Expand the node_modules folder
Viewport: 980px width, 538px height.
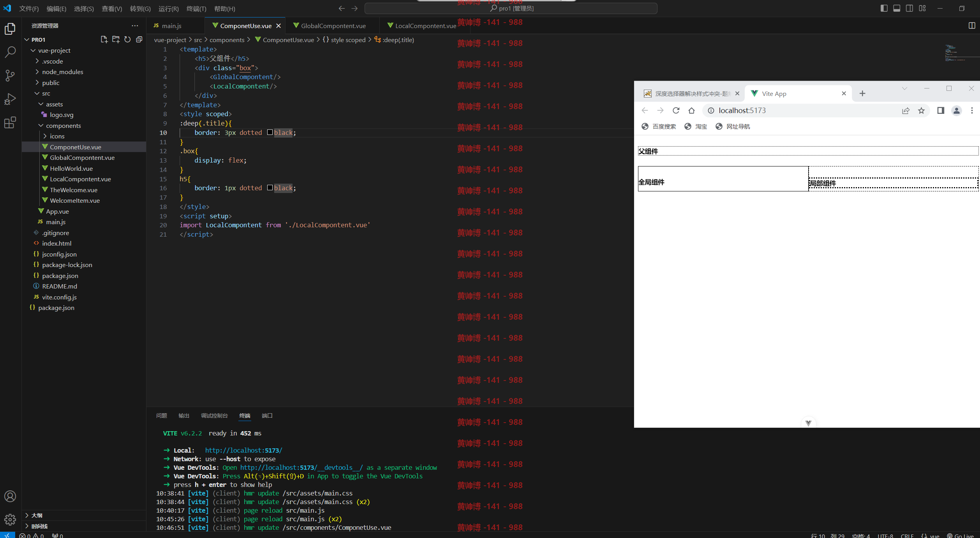[x=37, y=72]
